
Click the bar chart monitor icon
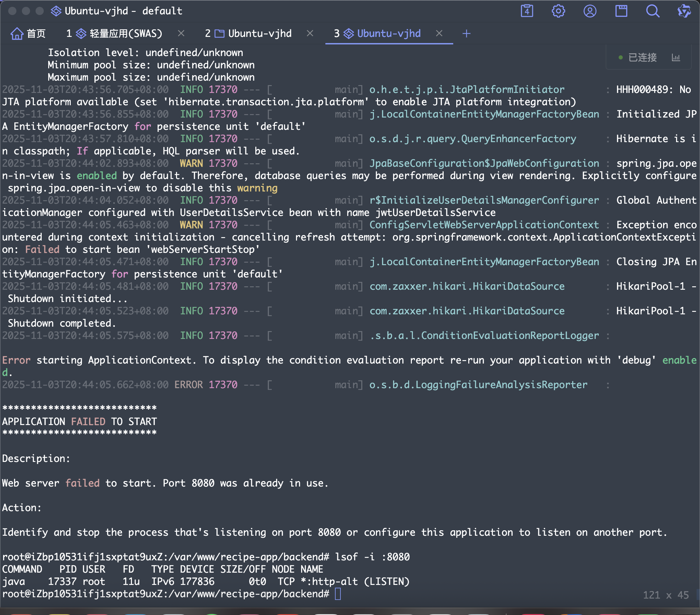pos(676,57)
